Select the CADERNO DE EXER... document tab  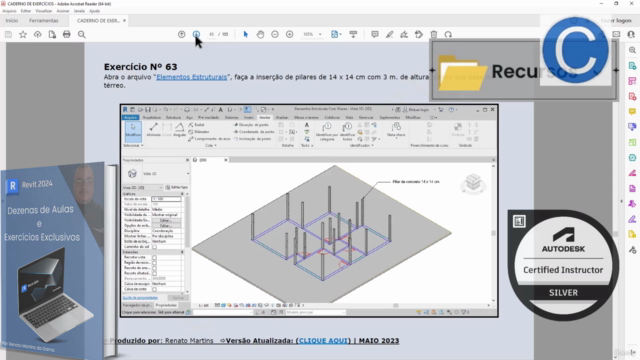(98, 20)
